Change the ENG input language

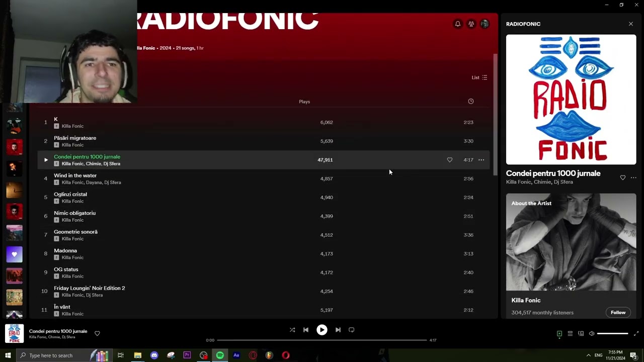click(x=598, y=355)
